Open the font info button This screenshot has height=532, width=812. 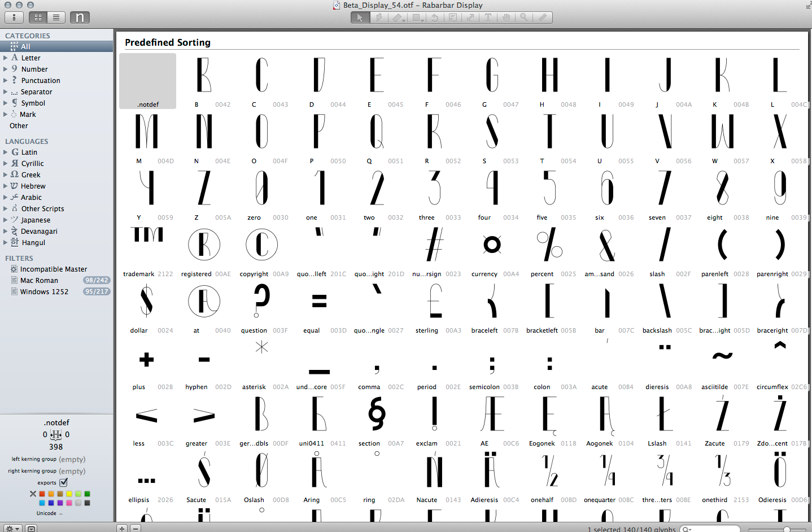[14, 18]
